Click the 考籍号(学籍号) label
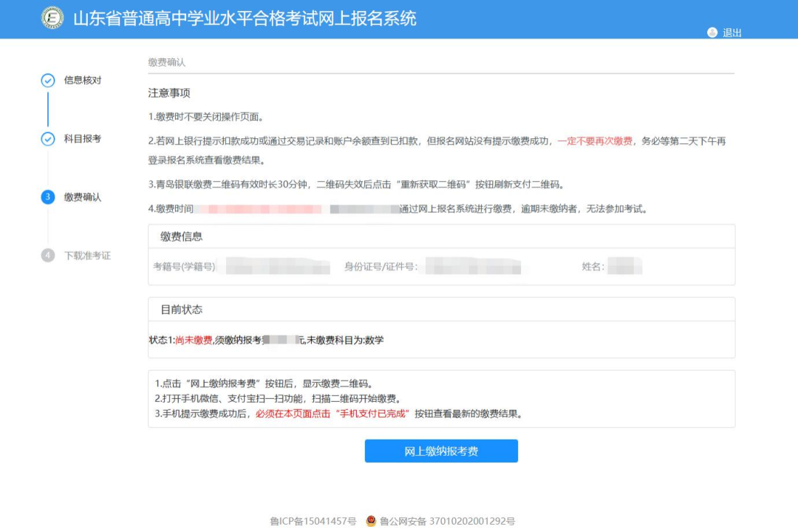 coord(184,267)
